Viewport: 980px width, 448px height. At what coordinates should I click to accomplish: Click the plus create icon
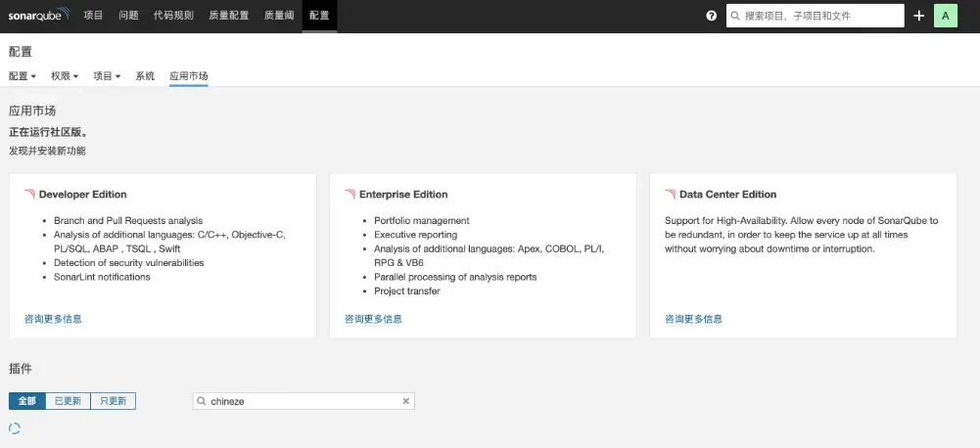pos(918,16)
